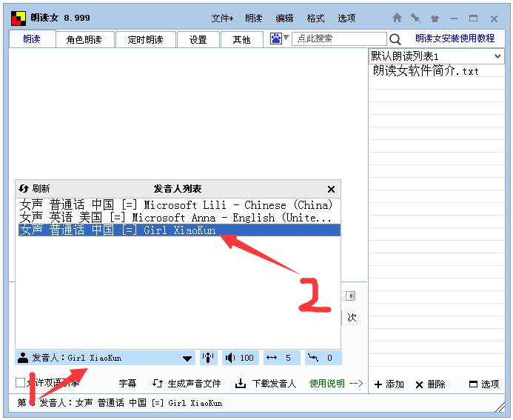Select Microsoft Lili Chinese voice
The image size is (513, 420).
tap(176, 204)
